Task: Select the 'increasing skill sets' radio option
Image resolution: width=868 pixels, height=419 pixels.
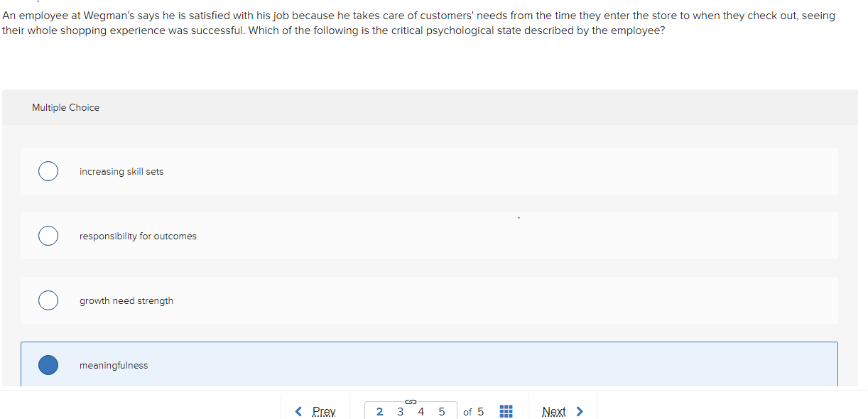Action: click(x=48, y=171)
